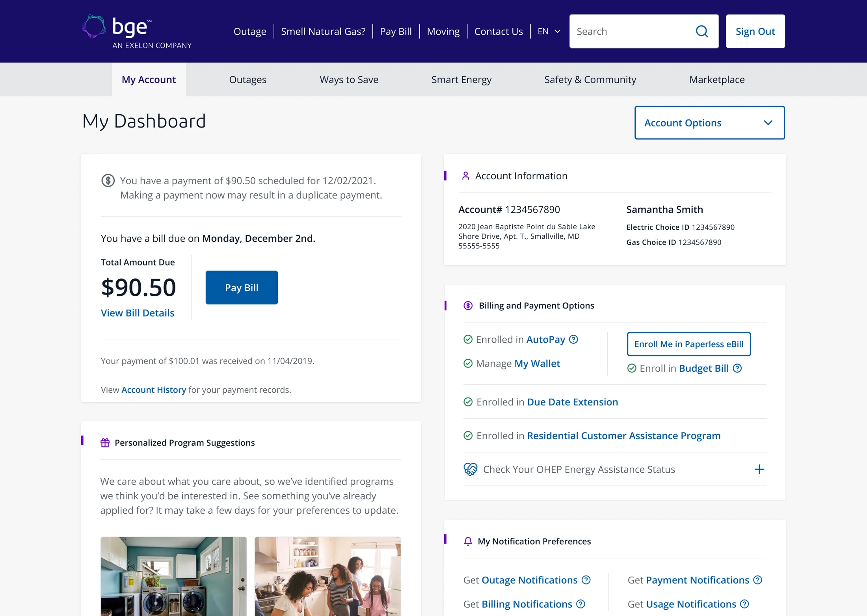
Task: Click the Billing Notifications help icon
Action: (581, 604)
